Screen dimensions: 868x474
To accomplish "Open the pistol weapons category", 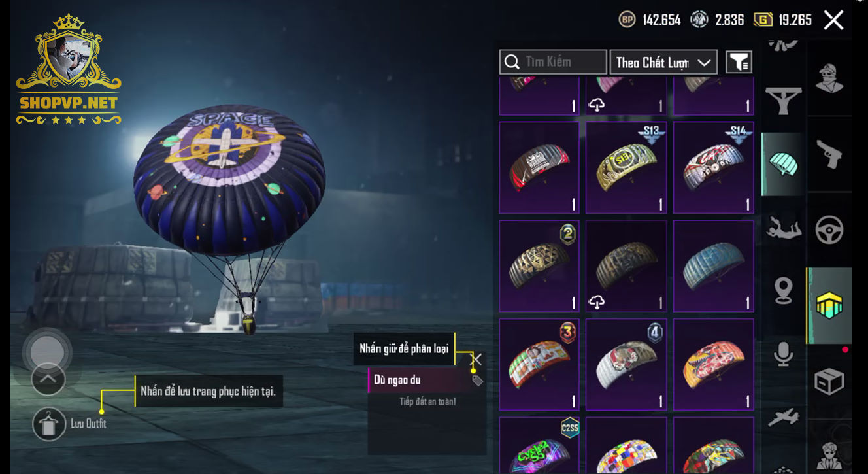I will (829, 155).
